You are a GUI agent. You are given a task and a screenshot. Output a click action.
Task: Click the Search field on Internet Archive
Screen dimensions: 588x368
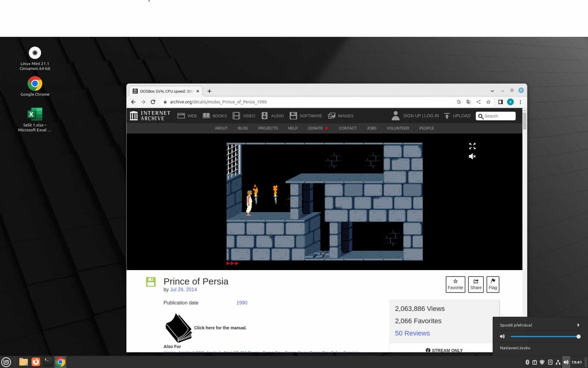click(x=496, y=116)
